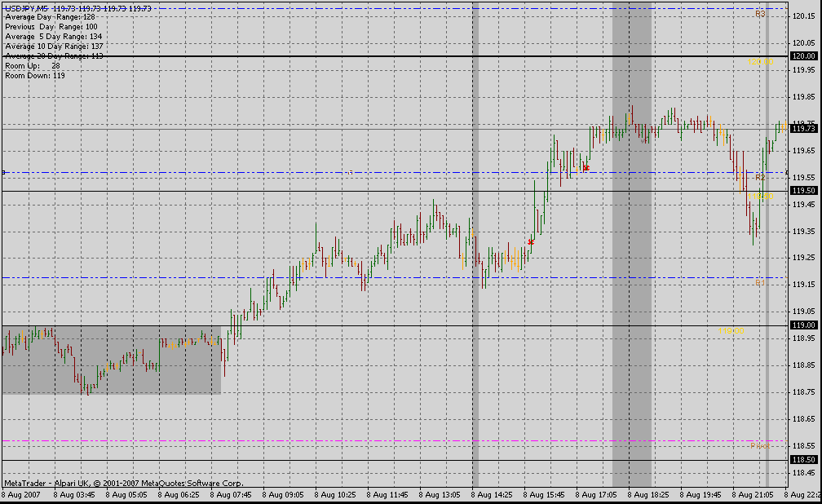This screenshot has height=504, width=822.
Task: Select the R2 resistance label
Action: click(760, 176)
